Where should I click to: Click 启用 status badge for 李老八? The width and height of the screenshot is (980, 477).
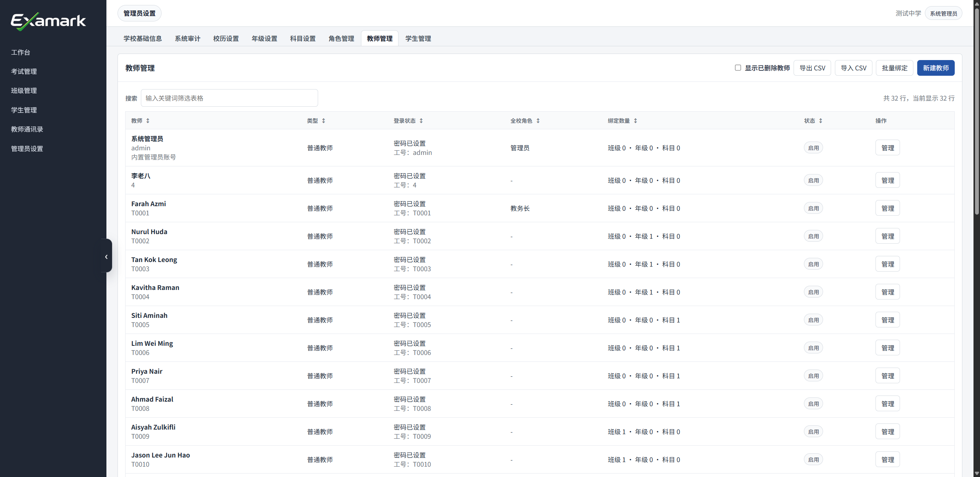coord(813,181)
